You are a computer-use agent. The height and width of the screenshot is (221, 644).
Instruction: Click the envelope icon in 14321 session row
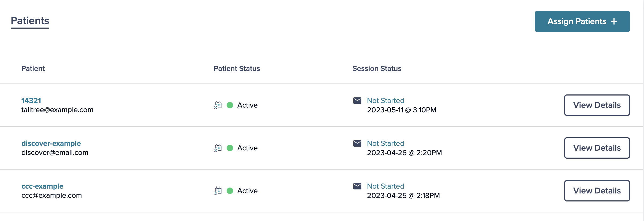pyautogui.click(x=357, y=101)
